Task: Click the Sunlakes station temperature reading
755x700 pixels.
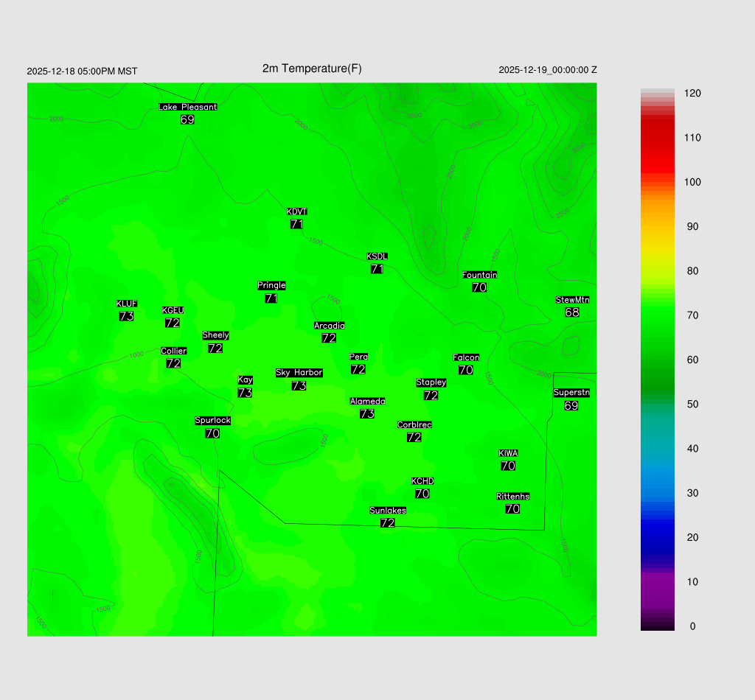Action: pos(388,522)
